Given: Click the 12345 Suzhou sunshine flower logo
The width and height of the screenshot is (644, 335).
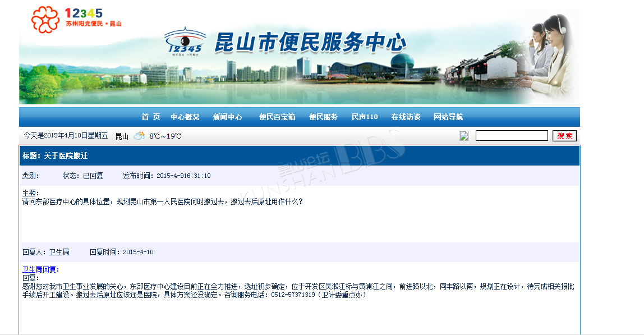Looking at the screenshot, I should coord(45,20).
